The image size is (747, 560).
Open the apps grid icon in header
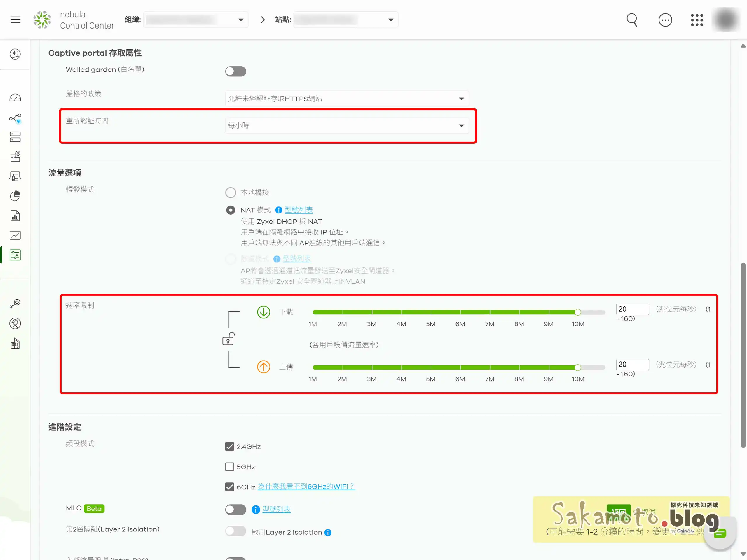click(x=697, y=20)
